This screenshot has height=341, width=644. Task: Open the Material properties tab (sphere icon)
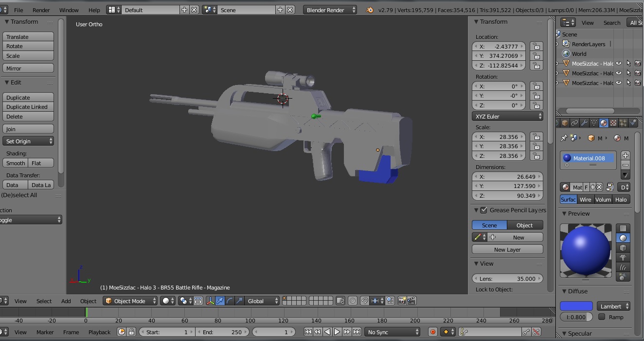[604, 123]
